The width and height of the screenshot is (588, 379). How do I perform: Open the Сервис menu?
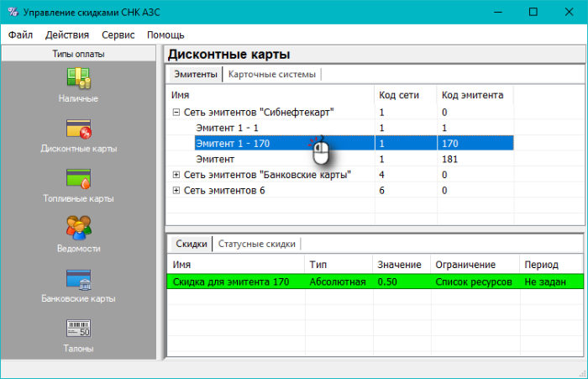(x=118, y=35)
